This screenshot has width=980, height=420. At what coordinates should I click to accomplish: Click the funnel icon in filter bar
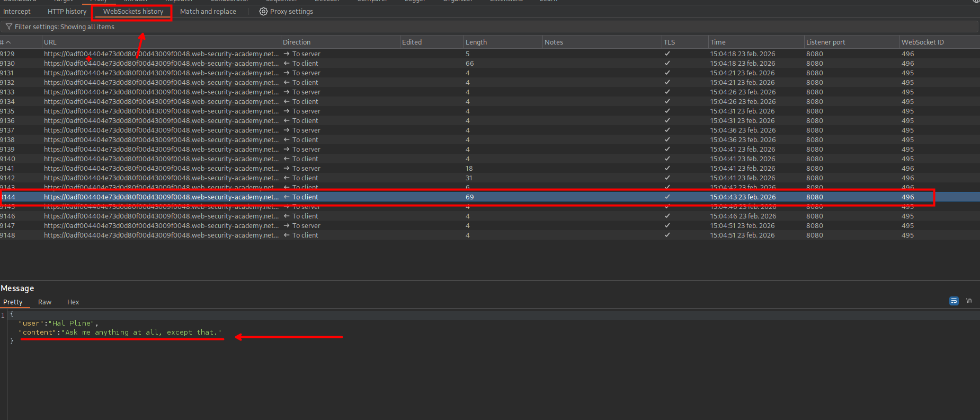(9, 27)
